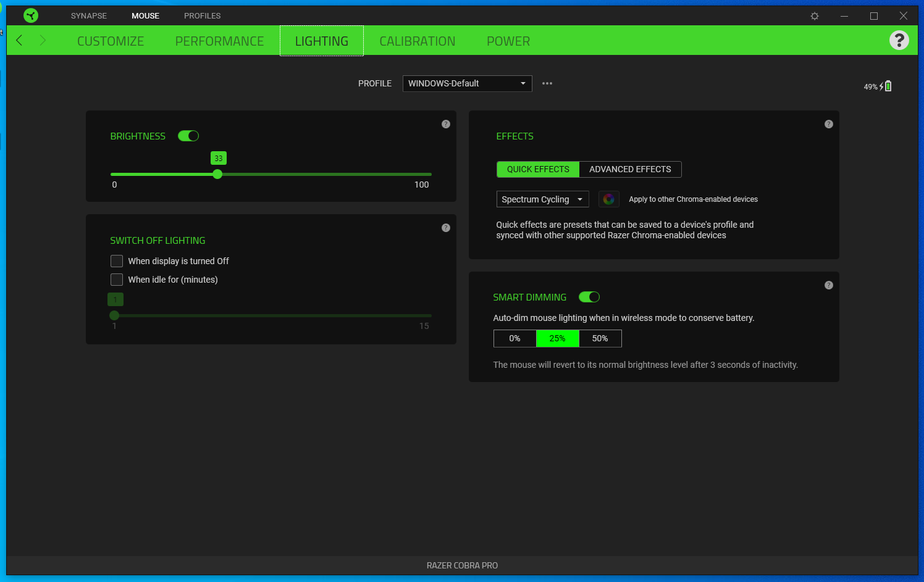
Task: Select 50% smart dimming level
Action: (x=600, y=338)
